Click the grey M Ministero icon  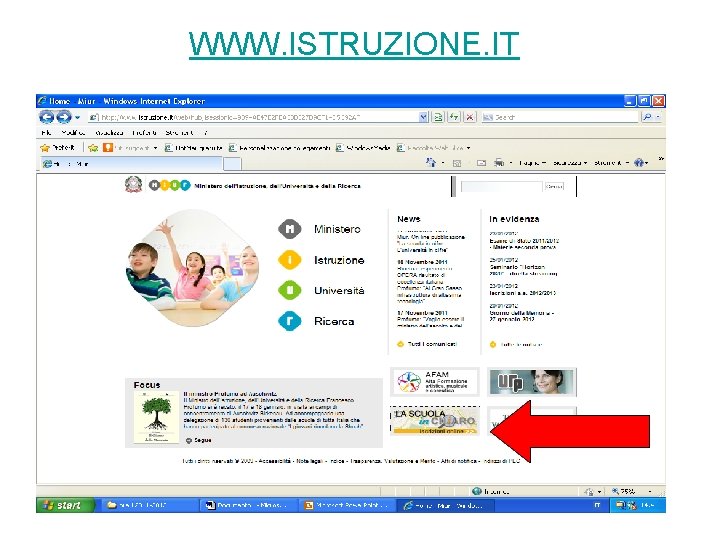(x=290, y=229)
